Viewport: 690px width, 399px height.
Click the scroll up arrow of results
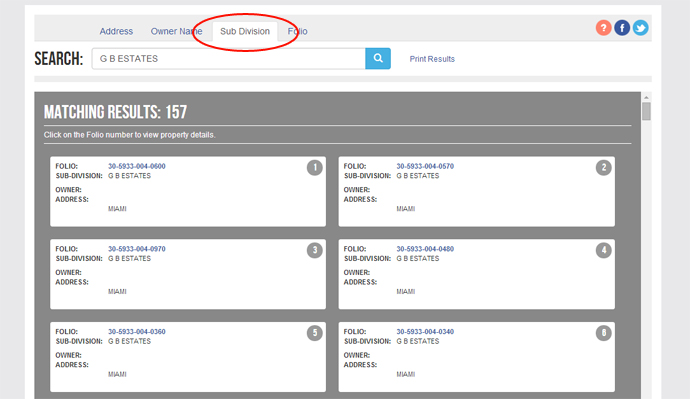[646, 97]
